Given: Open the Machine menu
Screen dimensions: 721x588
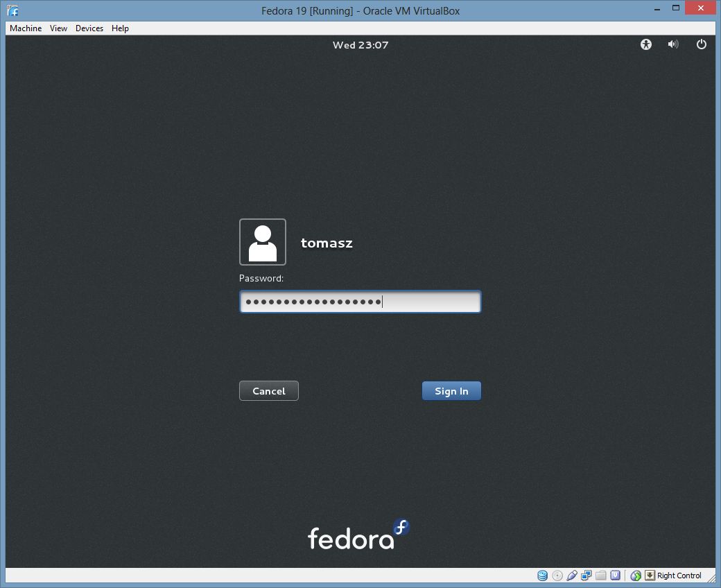Looking at the screenshot, I should [26, 28].
